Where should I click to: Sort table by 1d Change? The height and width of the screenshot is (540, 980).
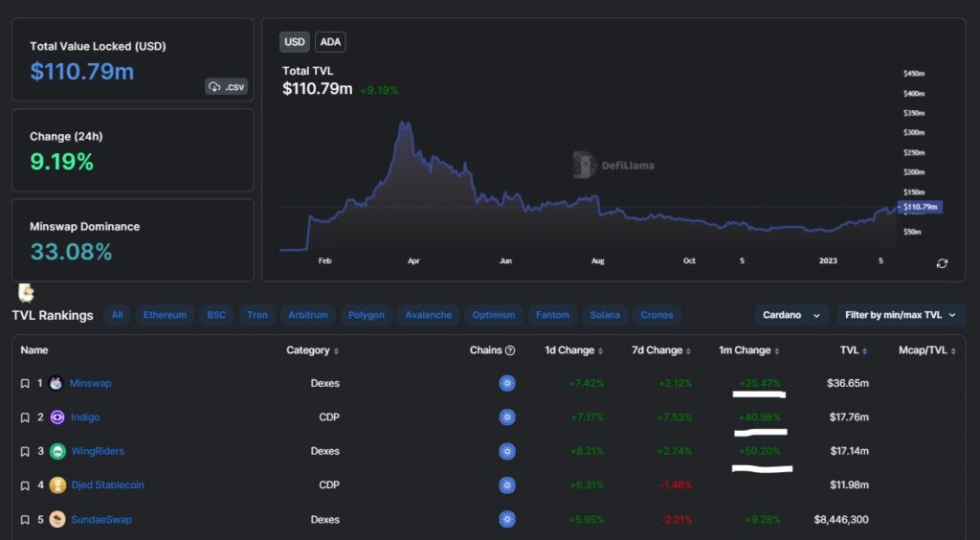(573, 350)
